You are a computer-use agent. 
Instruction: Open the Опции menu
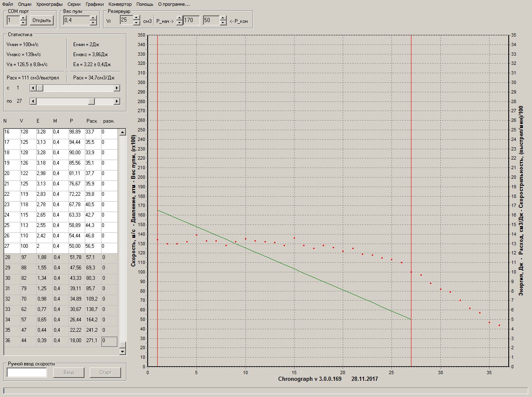point(25,4)
